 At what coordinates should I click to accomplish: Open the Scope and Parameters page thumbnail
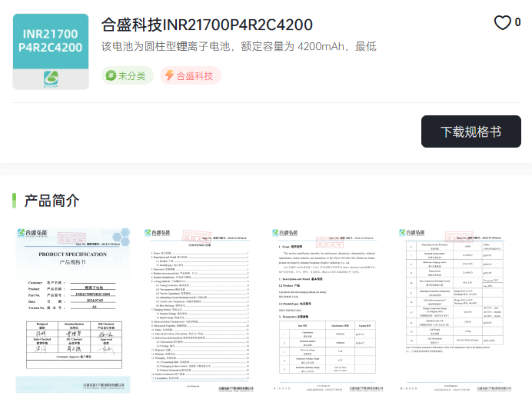click(328, 311)
